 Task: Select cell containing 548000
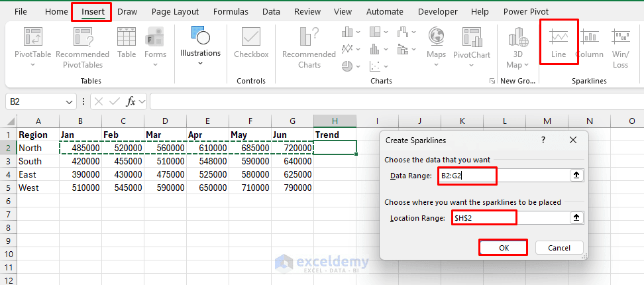[x=208, y=162]
